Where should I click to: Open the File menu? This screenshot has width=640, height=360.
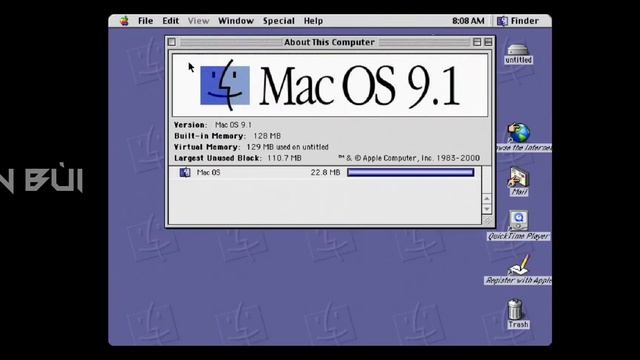pyautogui.click(x=145, y=21)
